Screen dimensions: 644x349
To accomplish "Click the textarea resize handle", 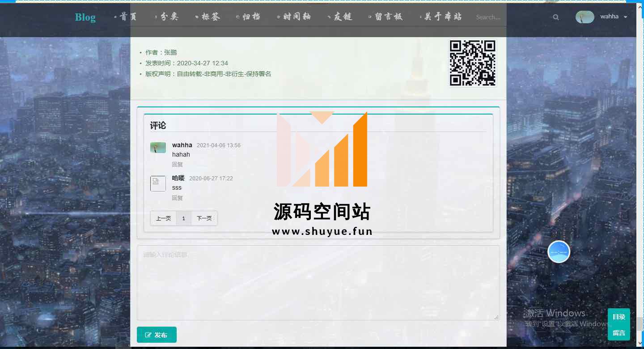I will coord(496,317).
